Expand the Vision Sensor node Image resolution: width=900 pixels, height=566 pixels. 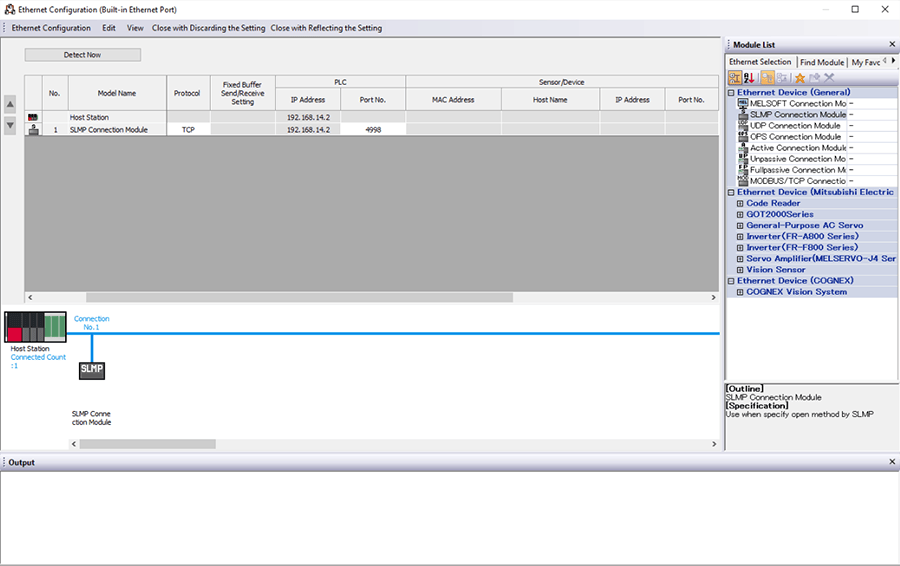click(x=740, y=270)
